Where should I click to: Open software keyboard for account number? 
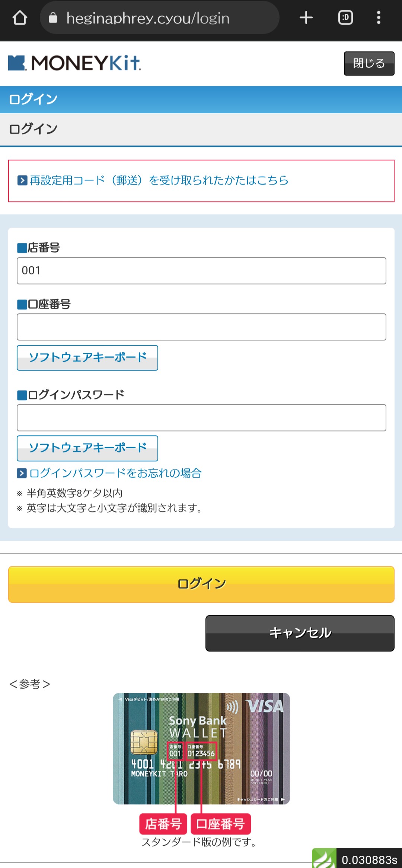[x=87, y=358]
